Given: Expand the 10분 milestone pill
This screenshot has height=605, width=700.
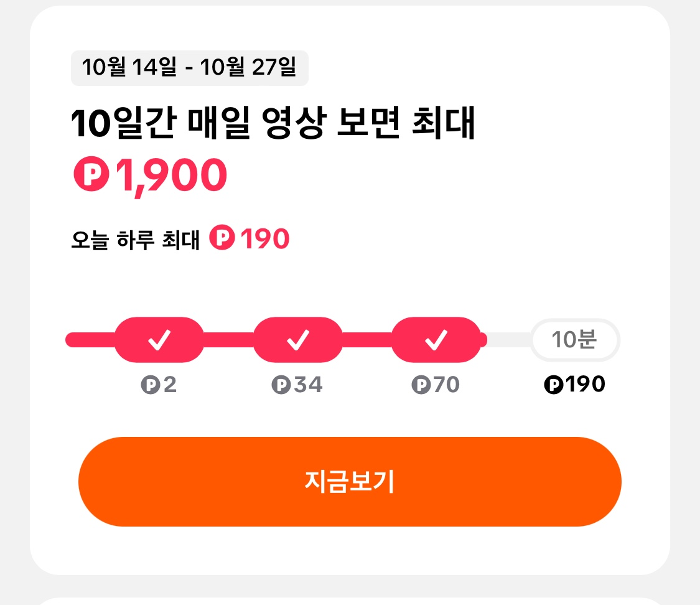Looking at the screenshot, I should click(575, 340).
